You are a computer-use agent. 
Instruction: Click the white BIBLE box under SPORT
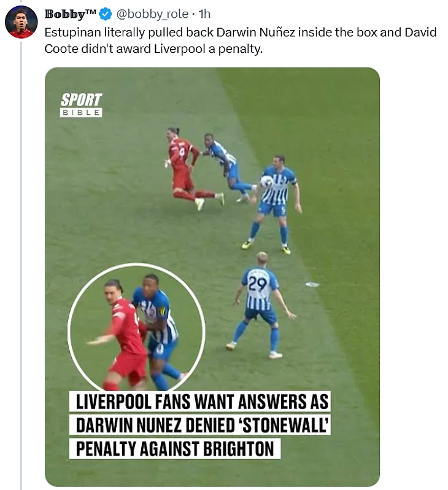coord(81,112)
